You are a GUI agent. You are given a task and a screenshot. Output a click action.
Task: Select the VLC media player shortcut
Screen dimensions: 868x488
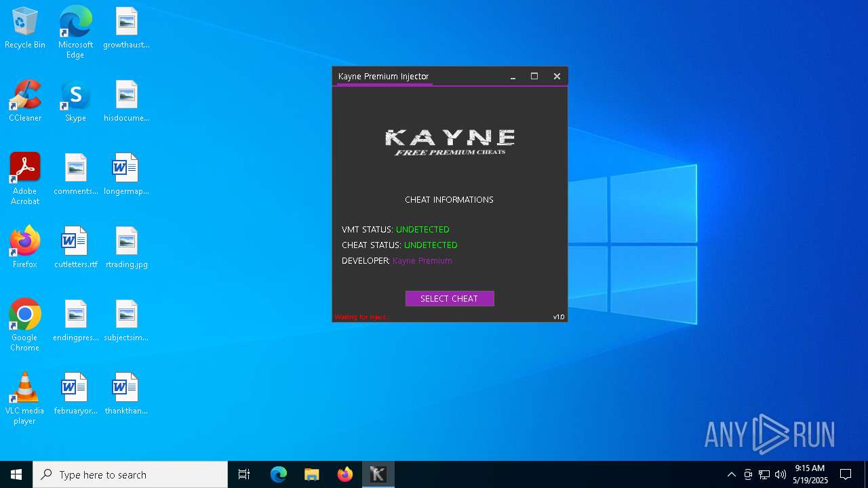(x=25, y=399)
